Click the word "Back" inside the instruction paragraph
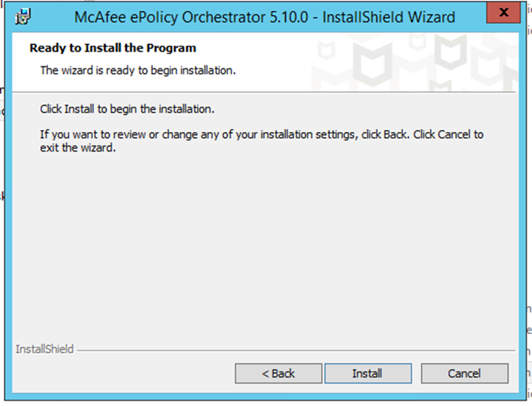 pos(395,134)
